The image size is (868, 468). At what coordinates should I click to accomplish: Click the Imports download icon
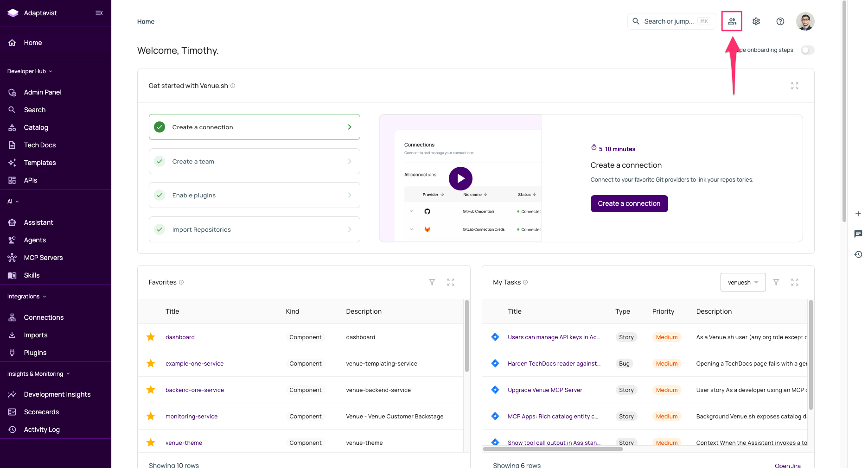pos(12,335)
